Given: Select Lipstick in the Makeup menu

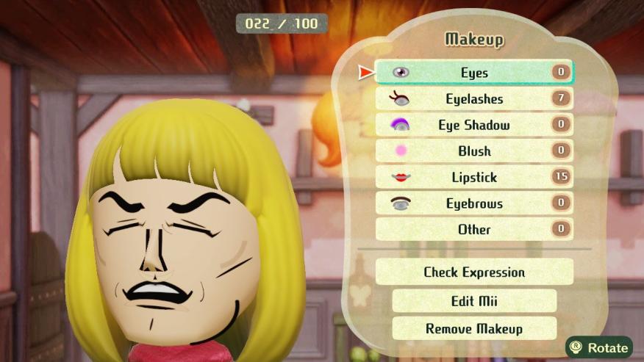Looking at the screenshot, I should coord(474,177).
